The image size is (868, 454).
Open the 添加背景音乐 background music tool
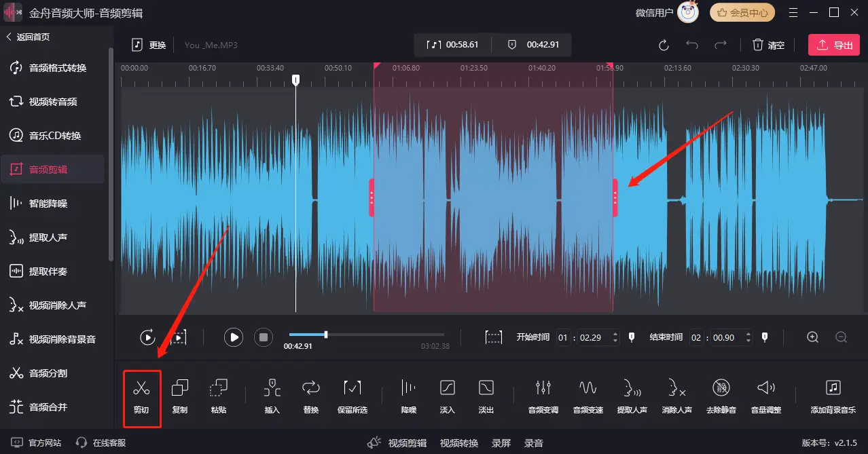pos(833,398)
